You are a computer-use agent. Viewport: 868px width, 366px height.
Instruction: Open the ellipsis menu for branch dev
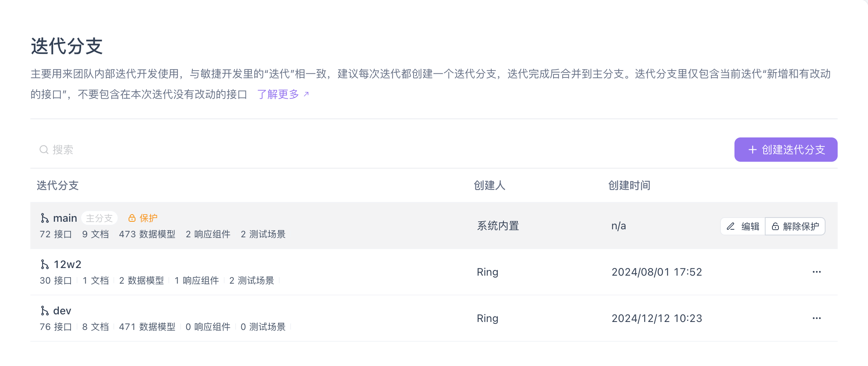tap(816, 318)
